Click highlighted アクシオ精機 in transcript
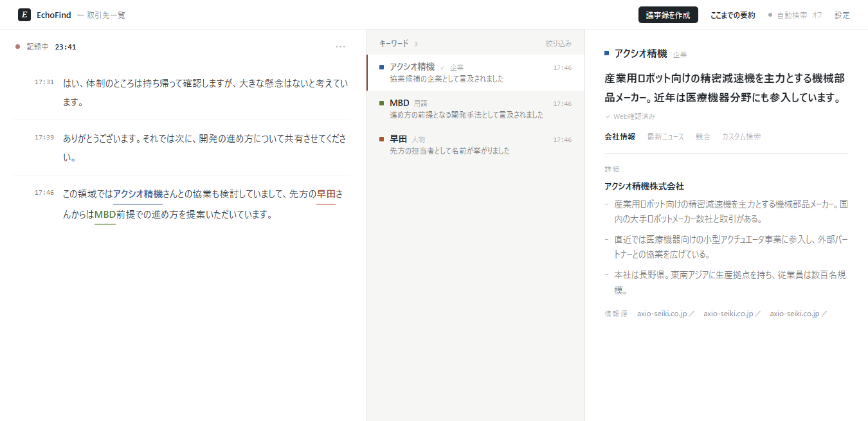The image size is (868, 421). click(138, 194)
